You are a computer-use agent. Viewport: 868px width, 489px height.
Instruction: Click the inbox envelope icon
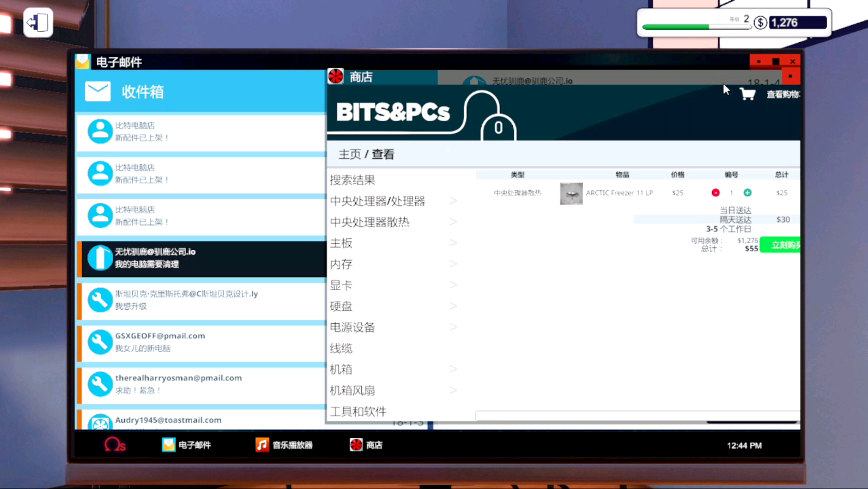97,91
